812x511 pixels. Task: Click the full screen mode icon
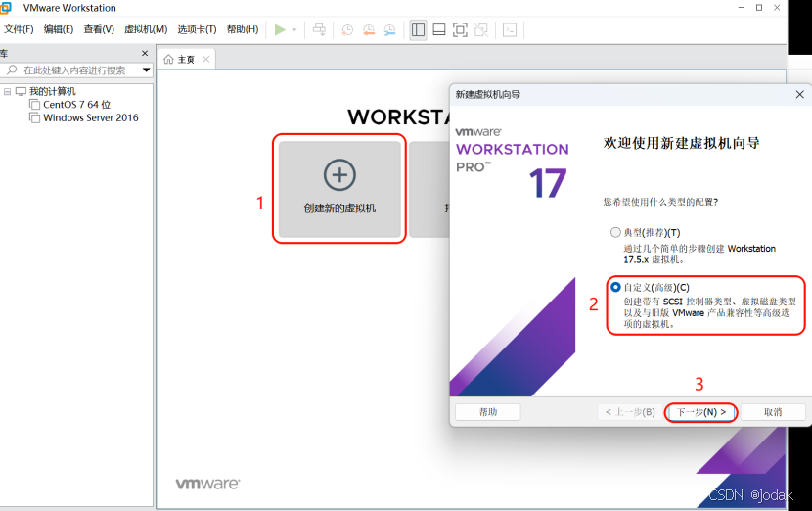click(x=460, y=30)
